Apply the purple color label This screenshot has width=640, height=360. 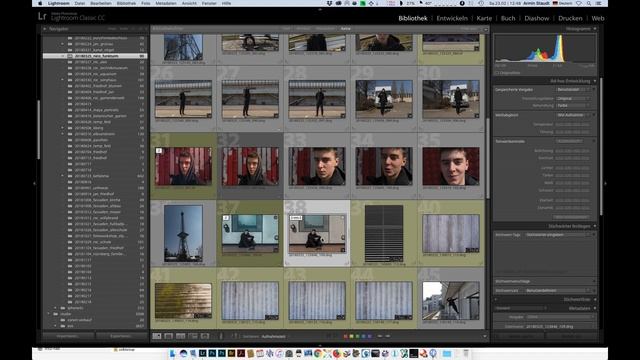coord(370,336)
